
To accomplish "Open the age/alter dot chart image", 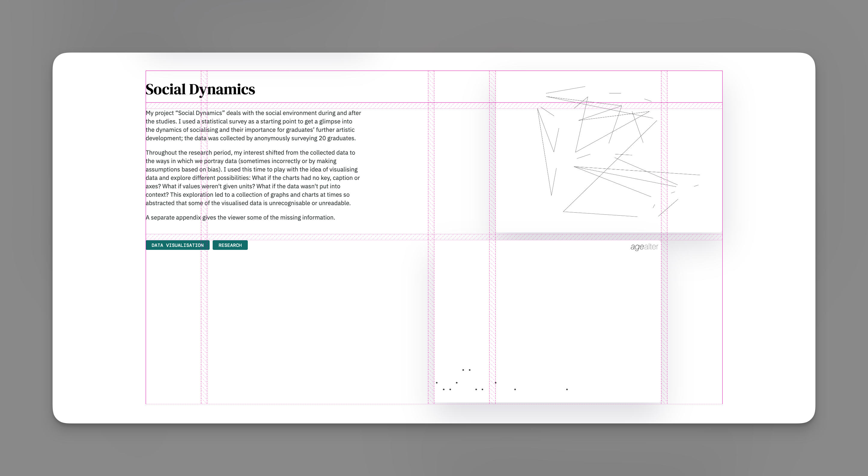I will (548, 321).
